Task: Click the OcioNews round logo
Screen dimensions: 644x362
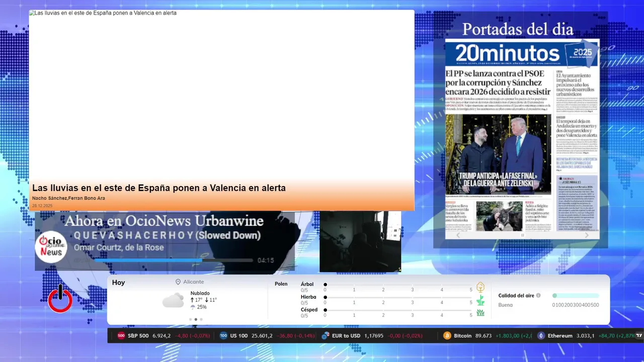Action: pos(51,247)
